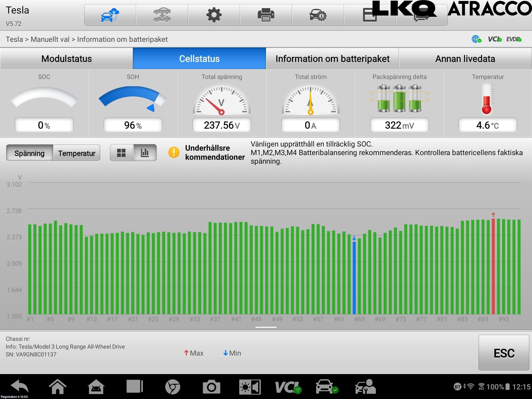Select the bar chart view toggle
Screen dimensions: 532x399
tap(145, 153)
